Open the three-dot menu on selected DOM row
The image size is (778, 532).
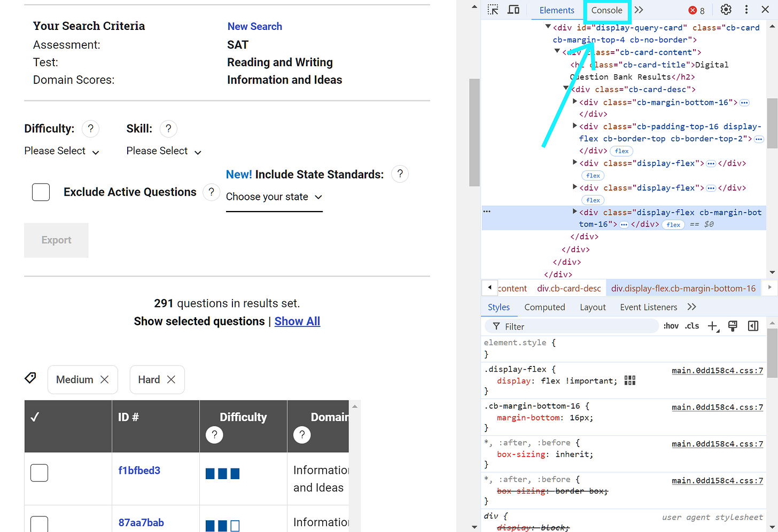click(x=487, y=212)
